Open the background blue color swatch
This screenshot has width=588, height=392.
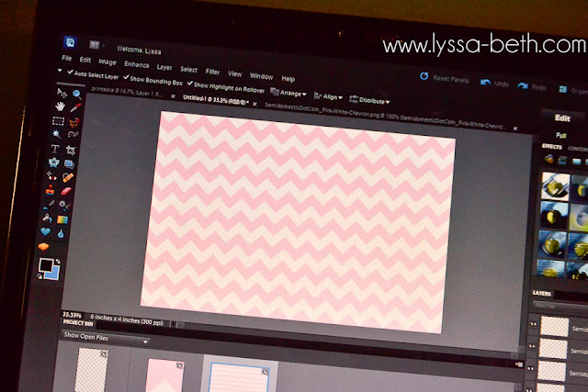(55, 275)
